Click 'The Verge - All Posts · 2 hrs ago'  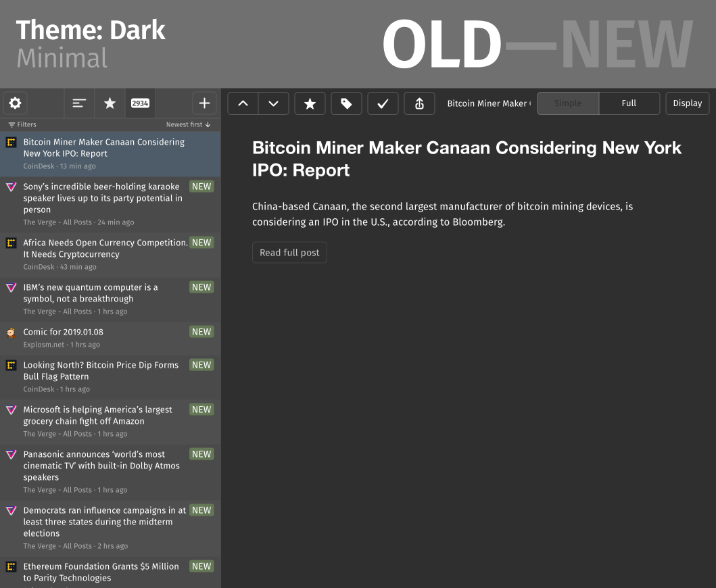(75, 546)
